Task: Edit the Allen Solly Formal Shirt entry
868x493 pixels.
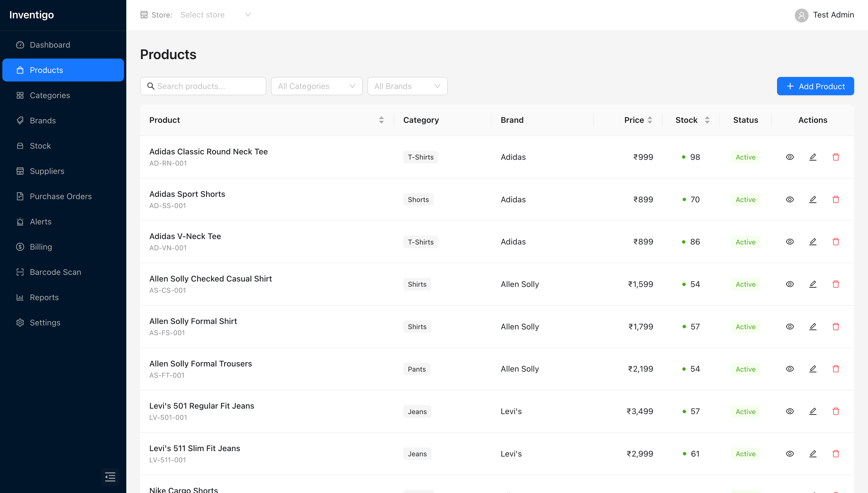Action: (x=813, y=326)
